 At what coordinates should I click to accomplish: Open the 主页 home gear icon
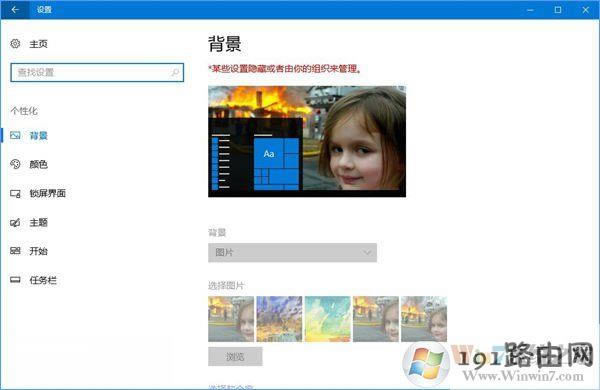tap(15, 44)
